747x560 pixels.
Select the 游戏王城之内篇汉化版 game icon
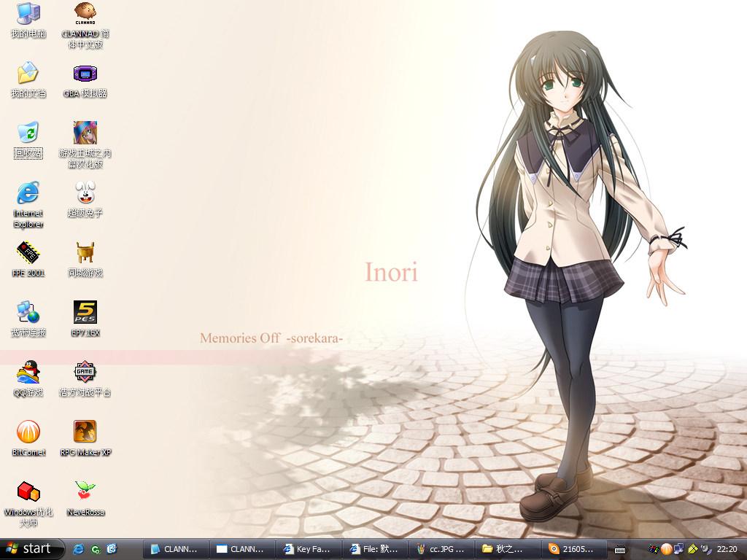pos(85,145)
